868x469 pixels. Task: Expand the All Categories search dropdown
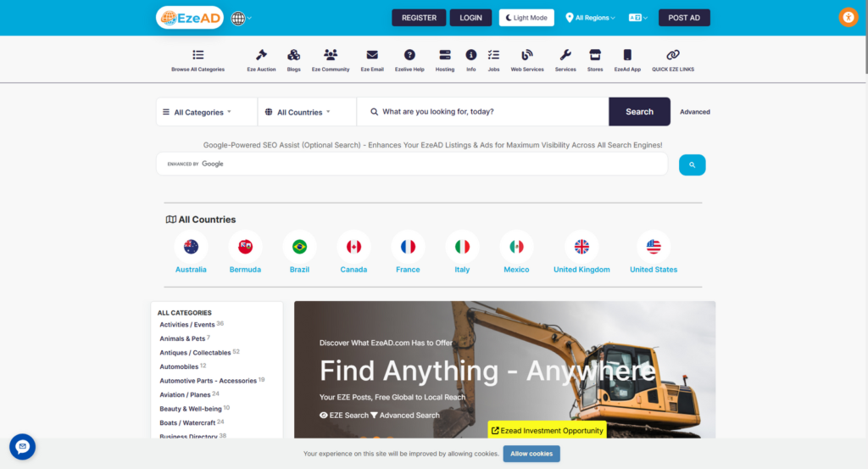click(206, 112)
